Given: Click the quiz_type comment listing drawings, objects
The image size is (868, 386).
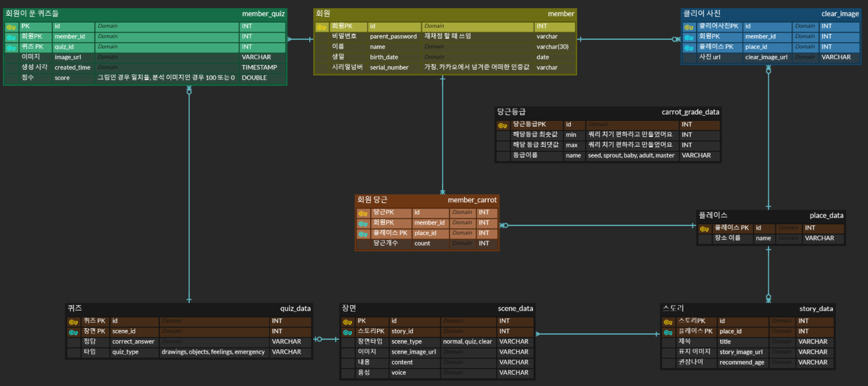Looking at the screenshot, I should pos(213,352).
